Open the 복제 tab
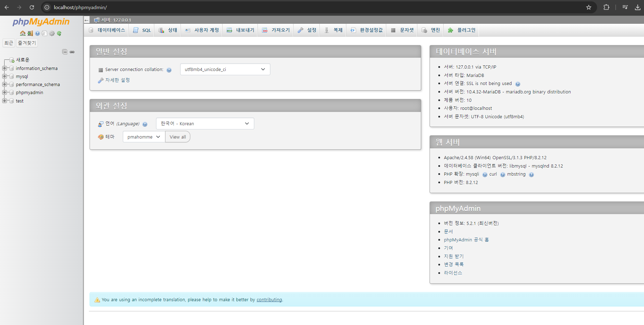The width and height of the screenshot is (644, 325). click(x=333, y=30)
